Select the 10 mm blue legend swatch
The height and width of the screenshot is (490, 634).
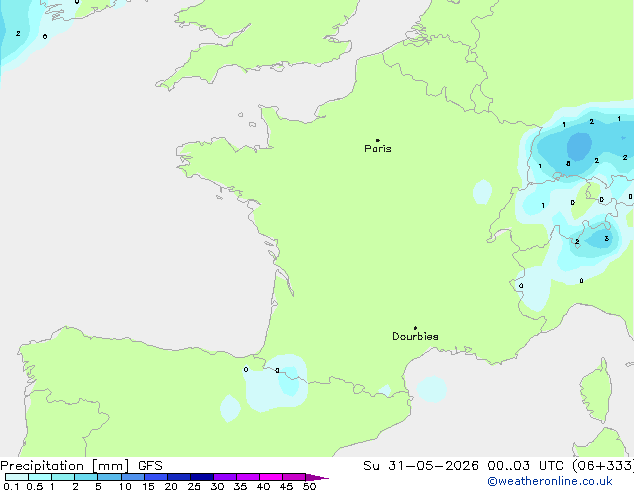coord(133,477)
